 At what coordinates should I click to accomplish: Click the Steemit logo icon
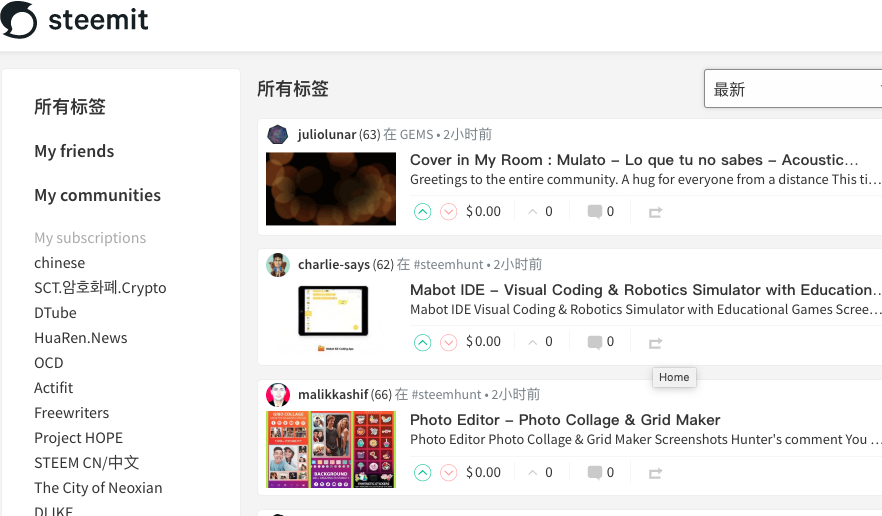pos(19,20)
